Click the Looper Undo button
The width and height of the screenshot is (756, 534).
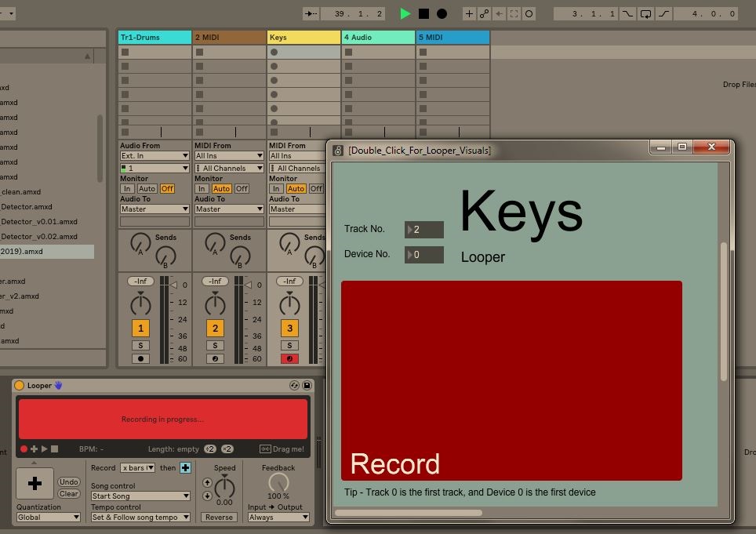click(69, 481)
